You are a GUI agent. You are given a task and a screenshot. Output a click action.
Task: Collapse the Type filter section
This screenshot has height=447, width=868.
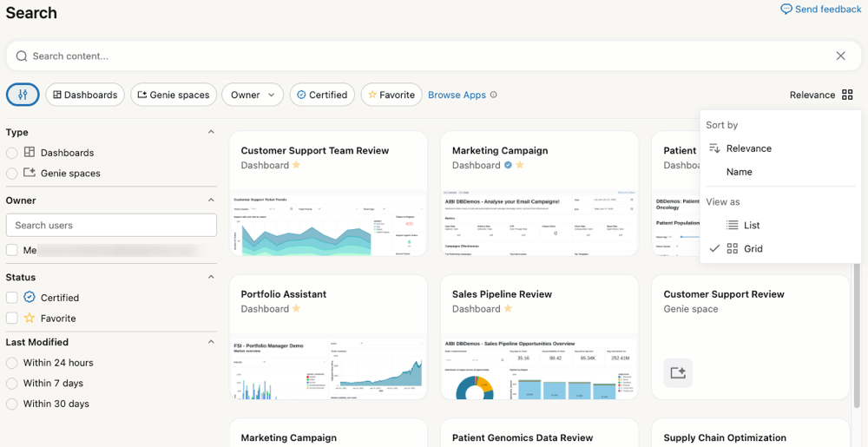coord(211,132)
